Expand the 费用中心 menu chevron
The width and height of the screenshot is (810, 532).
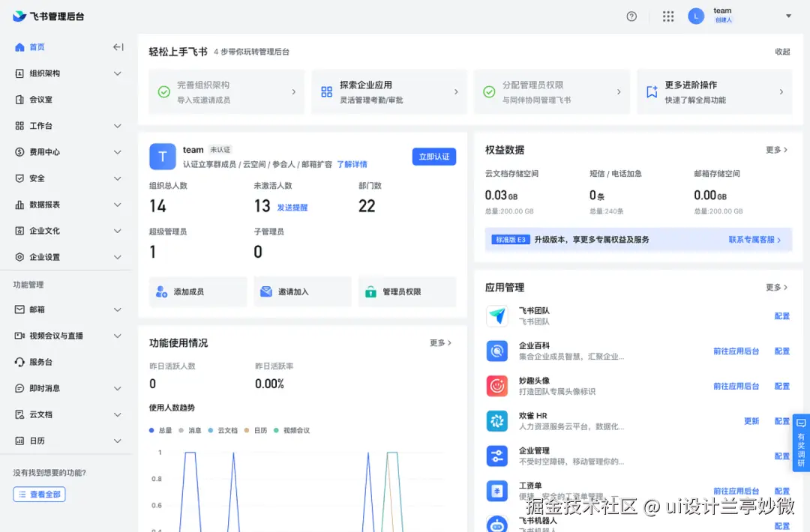[117, 152]
